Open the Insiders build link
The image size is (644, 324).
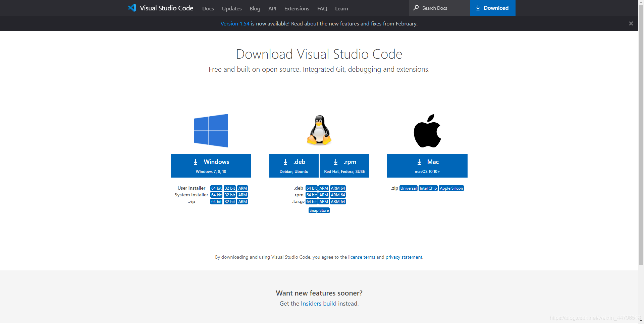coord(319,304)
